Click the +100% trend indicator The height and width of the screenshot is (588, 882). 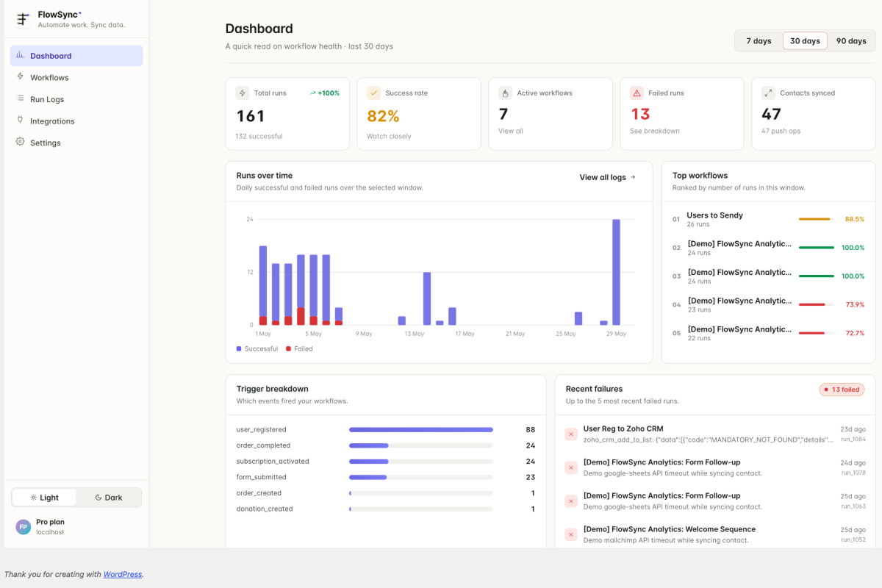point(324,93)
